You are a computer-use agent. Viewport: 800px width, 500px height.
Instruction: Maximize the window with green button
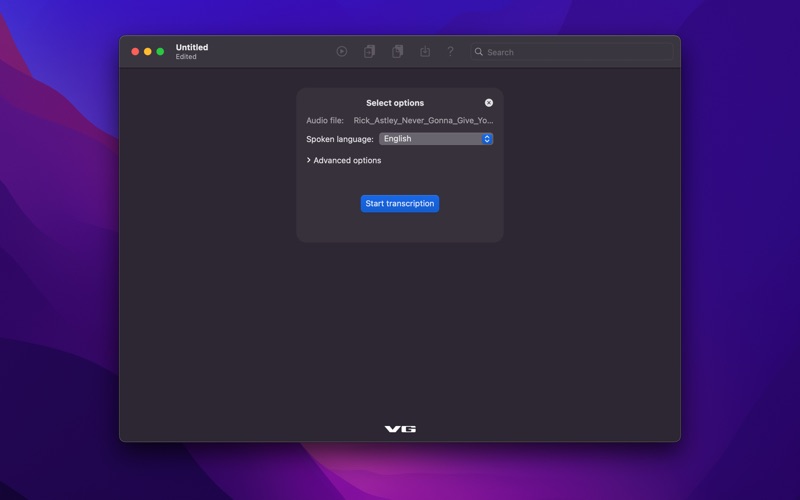click(160, 52)
